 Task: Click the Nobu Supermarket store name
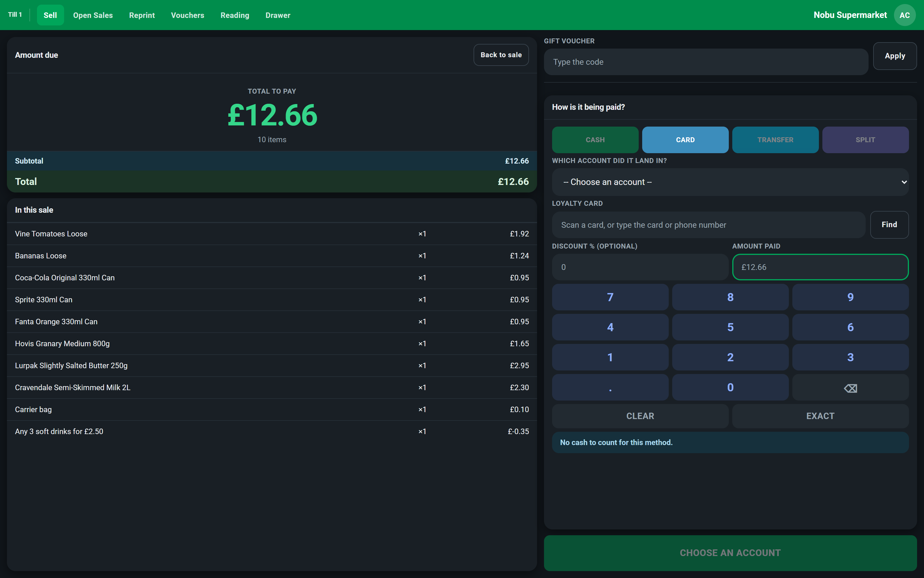pyautogui.click(x=850, y=15)
